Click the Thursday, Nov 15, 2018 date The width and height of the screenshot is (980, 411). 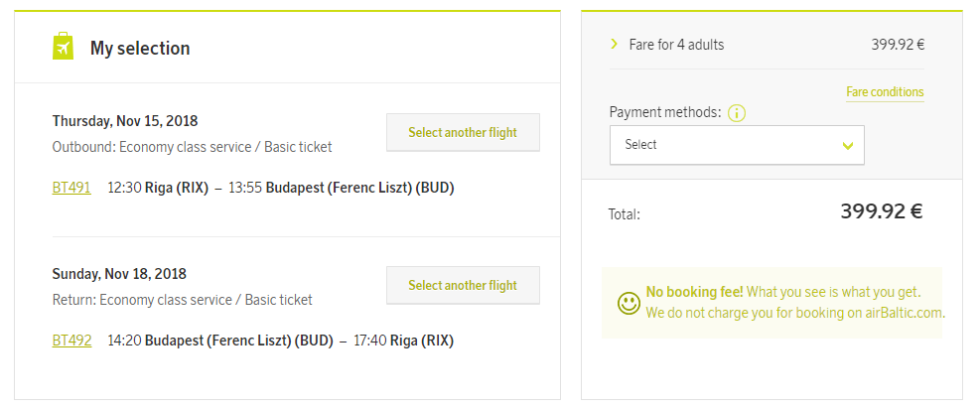(x=125, y=121)
